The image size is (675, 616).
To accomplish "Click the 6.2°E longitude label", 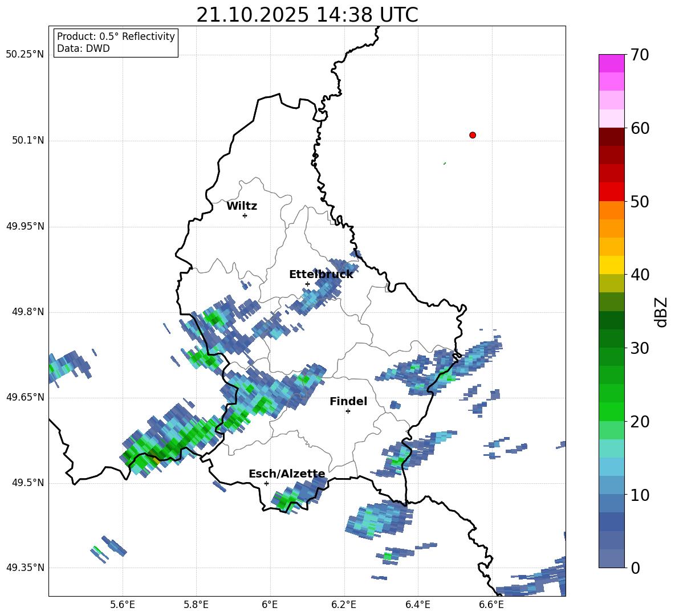I will (x=344, y=605).
